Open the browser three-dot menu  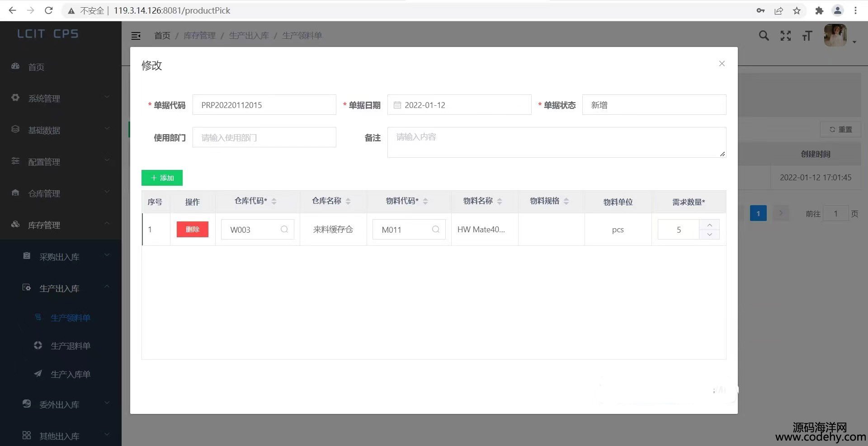click(x=855, y=10)
